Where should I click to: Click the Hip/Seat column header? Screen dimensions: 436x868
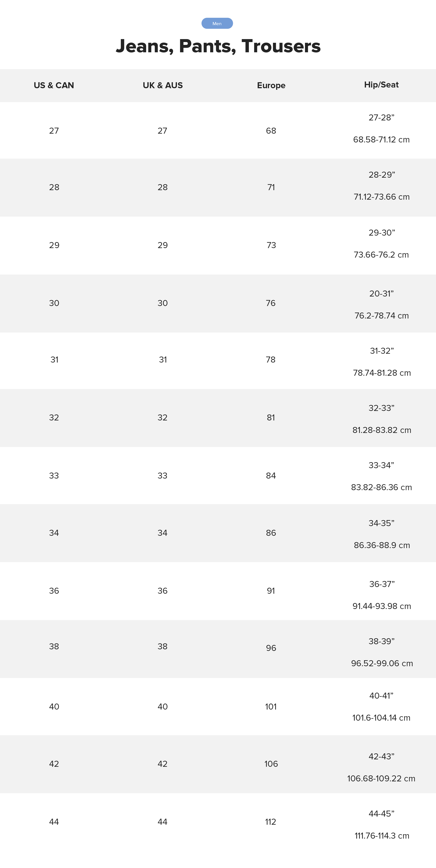pos(381,85)
